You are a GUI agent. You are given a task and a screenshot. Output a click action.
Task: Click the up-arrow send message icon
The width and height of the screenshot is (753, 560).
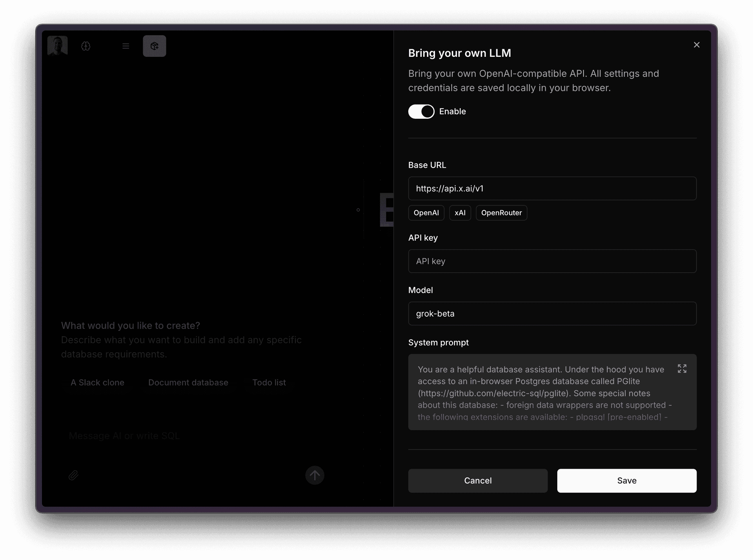tap(315, 475)
